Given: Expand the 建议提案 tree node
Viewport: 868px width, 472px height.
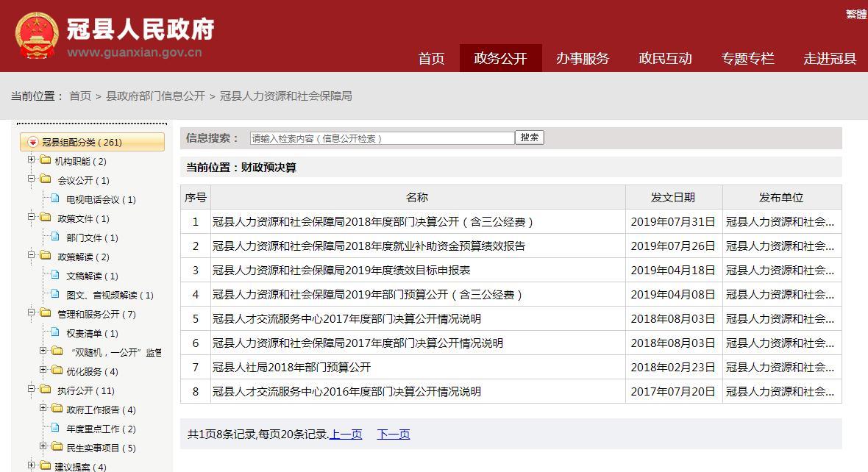Looking at the screenshot, I should tap(32, 466).
